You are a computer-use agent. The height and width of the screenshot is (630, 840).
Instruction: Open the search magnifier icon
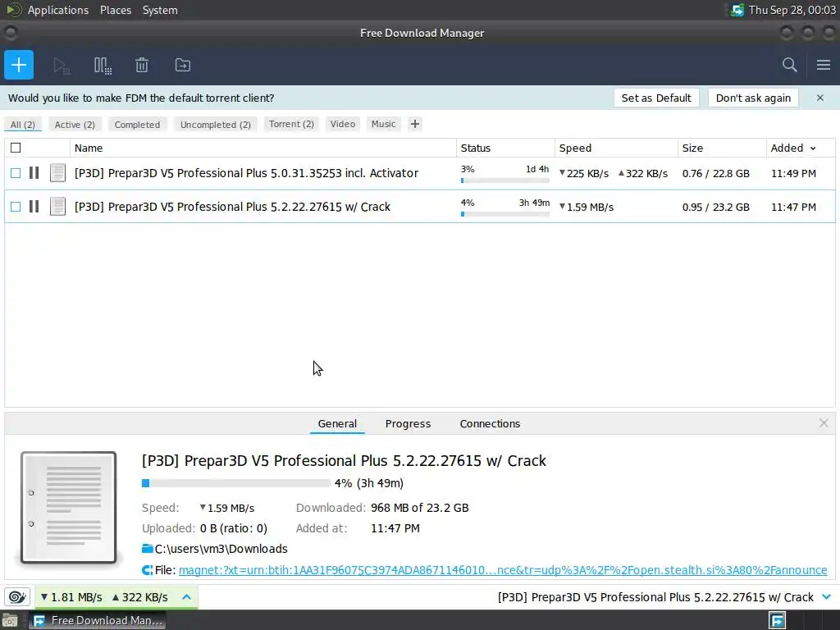(789, 66)
